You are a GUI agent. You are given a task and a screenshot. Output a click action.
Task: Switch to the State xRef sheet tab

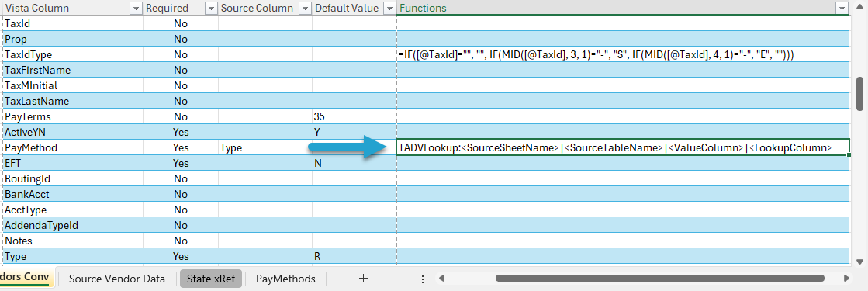[x=211, y=279]
